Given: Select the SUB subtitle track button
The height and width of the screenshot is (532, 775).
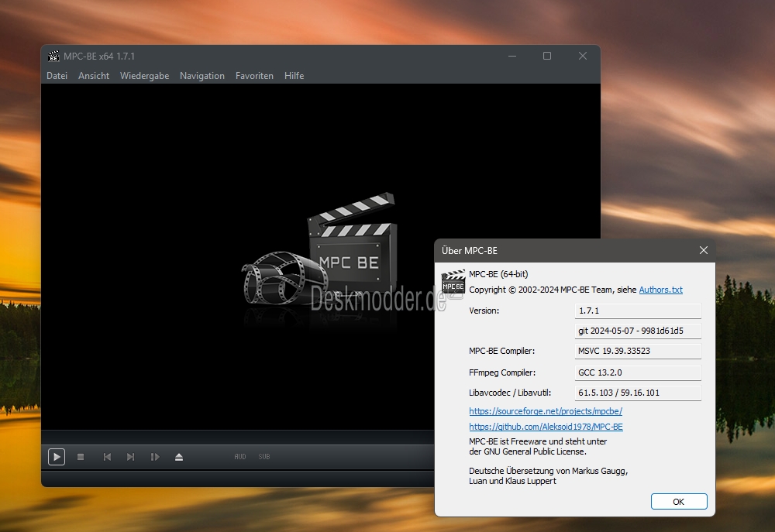Looking at the screenshot, I should click(264, 457).
